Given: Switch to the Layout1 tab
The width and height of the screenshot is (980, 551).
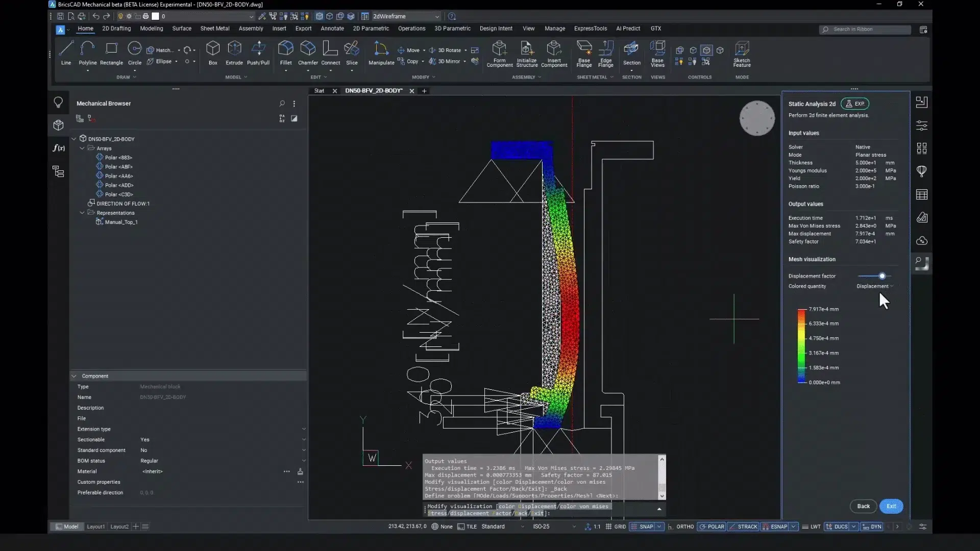Looking at the screenshot, I should [95, 527].
